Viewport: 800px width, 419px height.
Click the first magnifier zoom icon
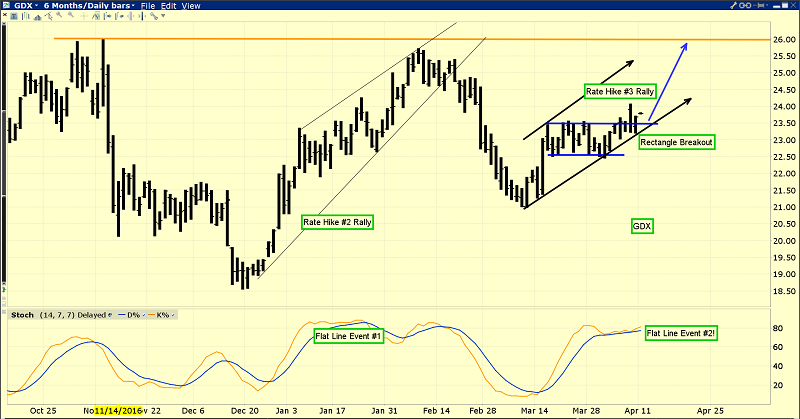coord(59,15)
